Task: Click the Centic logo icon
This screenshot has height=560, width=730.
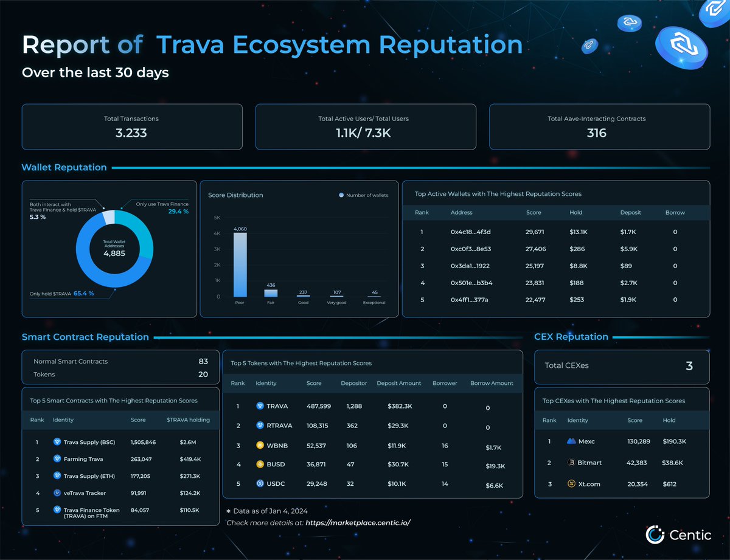Action: [655, 535]
